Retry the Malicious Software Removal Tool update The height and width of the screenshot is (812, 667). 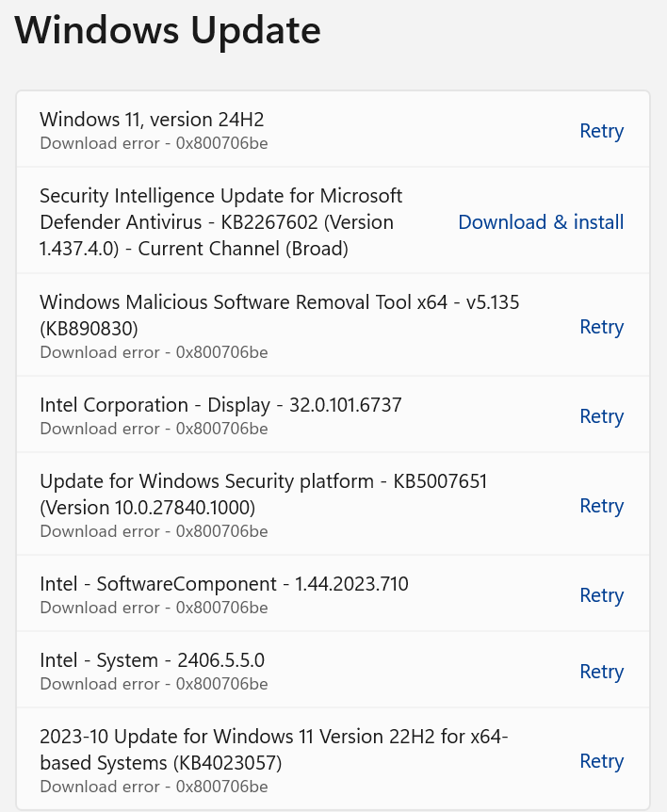click(601, 327)
